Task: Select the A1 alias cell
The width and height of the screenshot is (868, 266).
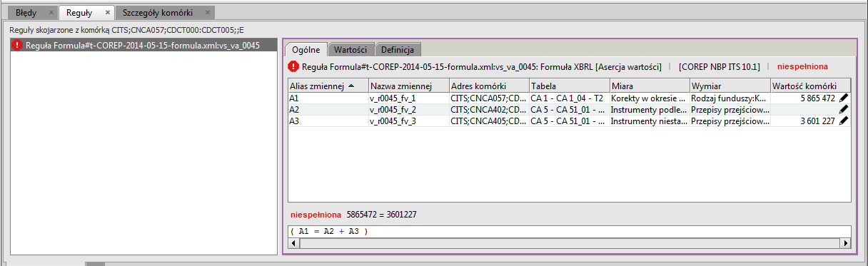Action: pos(328,98)
